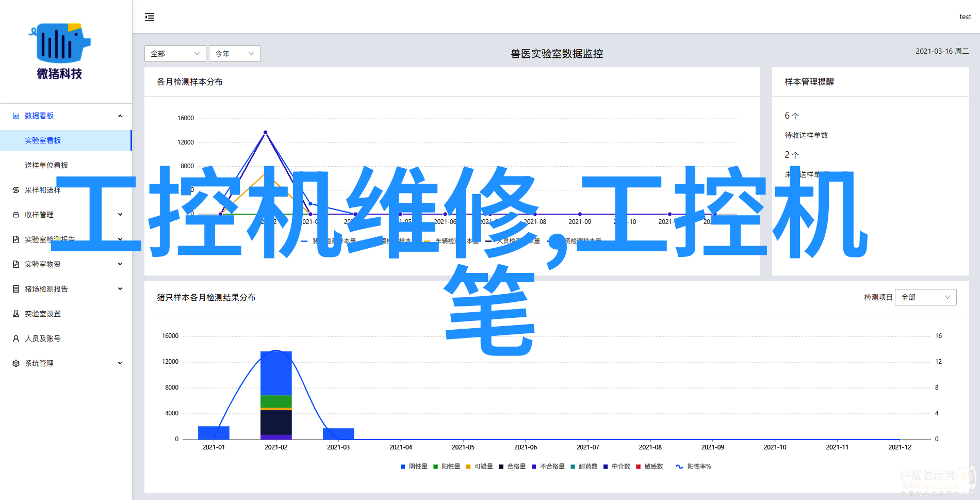Click the 2021-01 blue bar
The height and width of the screenshot is (500, 980).
point(214,433)
